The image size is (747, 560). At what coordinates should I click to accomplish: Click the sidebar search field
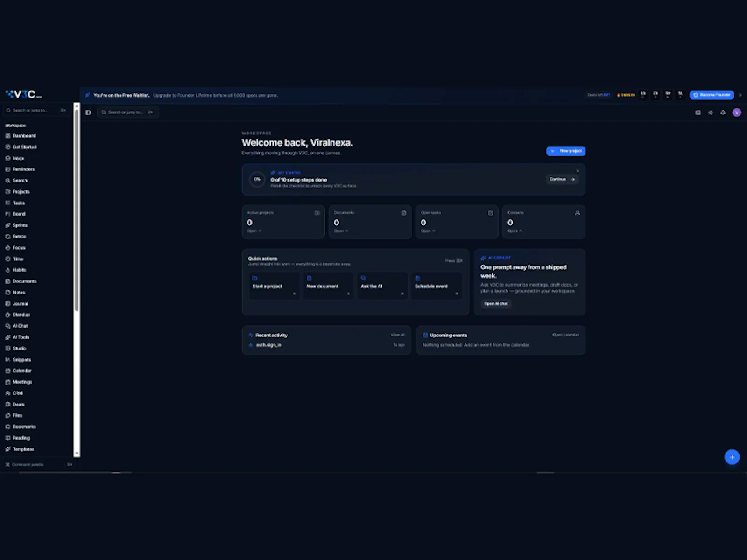pyautogui.click(x=36, y=111)
